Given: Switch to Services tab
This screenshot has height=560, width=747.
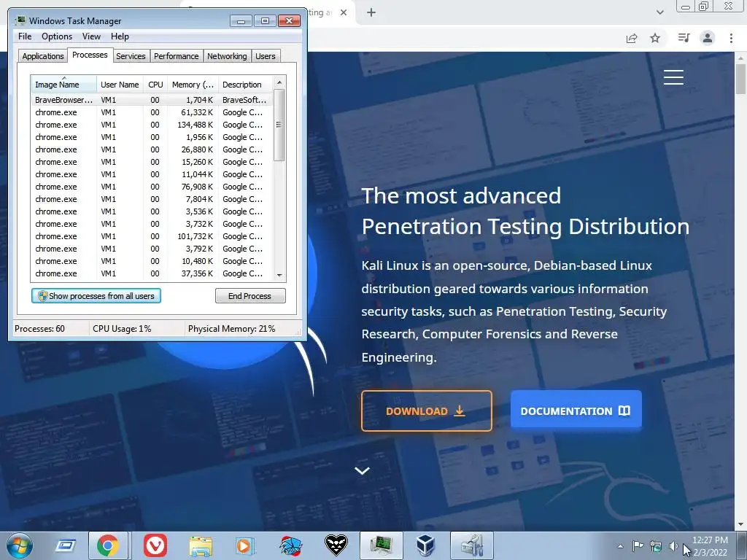Looking at the screenshot, I should pyautogui.click(x=131, y=56).
